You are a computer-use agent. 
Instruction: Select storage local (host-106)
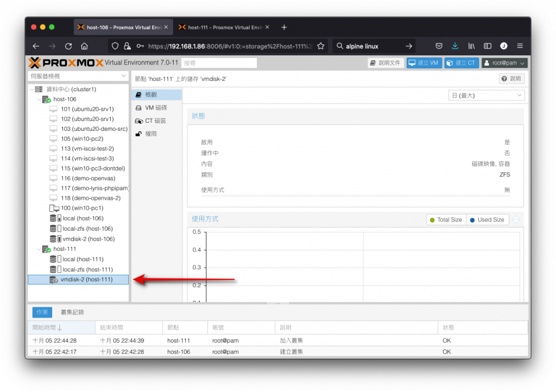(83, 219)
